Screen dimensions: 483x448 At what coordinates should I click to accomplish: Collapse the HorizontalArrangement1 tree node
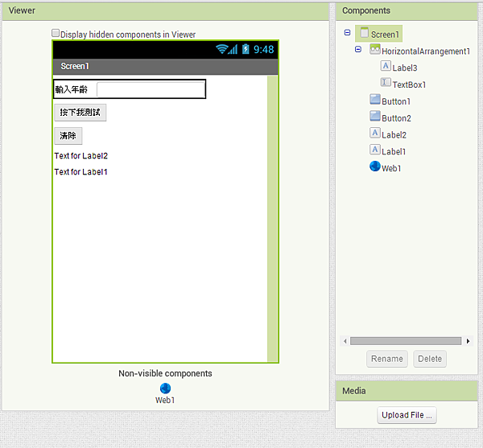(358, 49)
